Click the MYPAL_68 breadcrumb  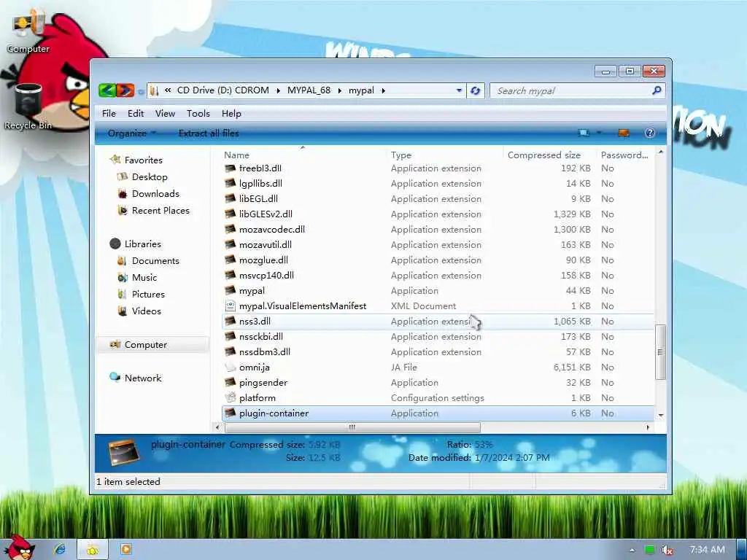[x=309, y=90]
